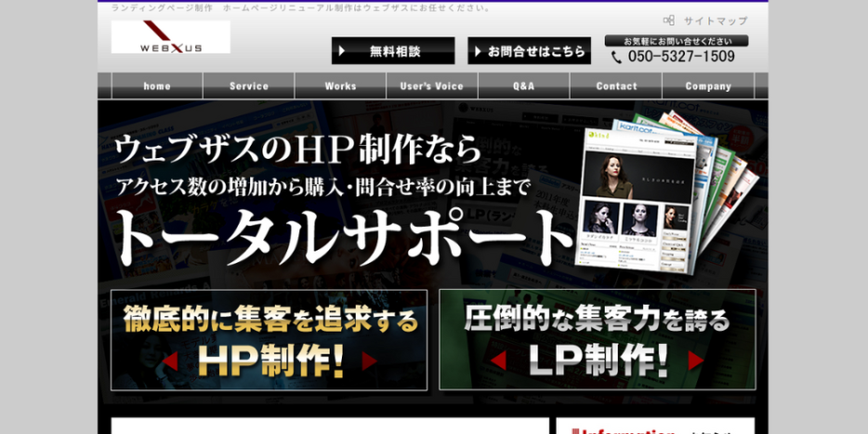Image resolution: width=868 pixels, height=434 pixels.
Task: Click left red arrow on LP制作 banner
Action: pos(498,361)
